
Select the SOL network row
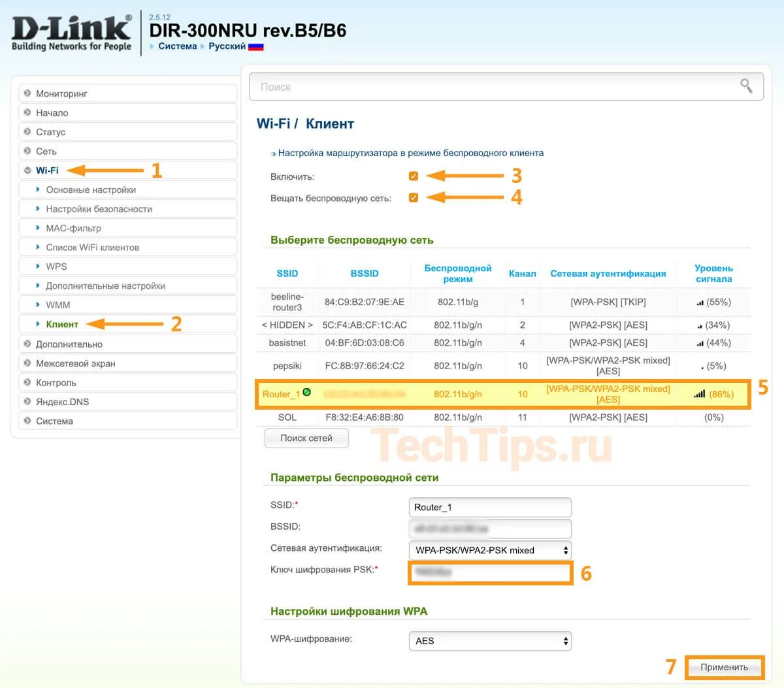504,417
